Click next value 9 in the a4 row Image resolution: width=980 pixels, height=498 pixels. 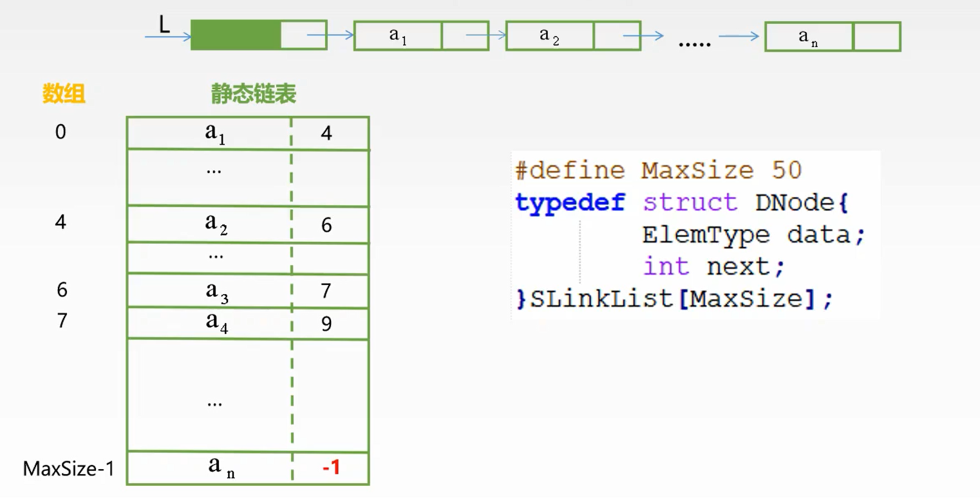[326, 323]
